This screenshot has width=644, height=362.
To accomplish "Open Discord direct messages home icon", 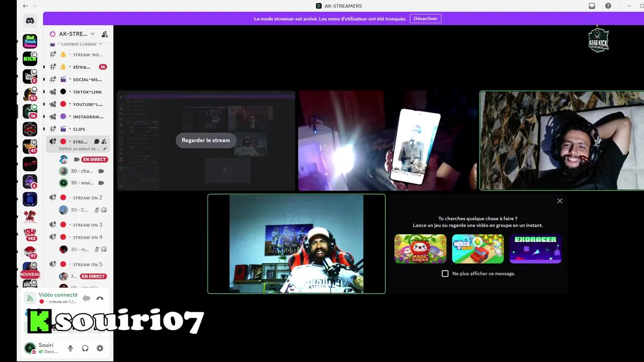I will 30,21.
